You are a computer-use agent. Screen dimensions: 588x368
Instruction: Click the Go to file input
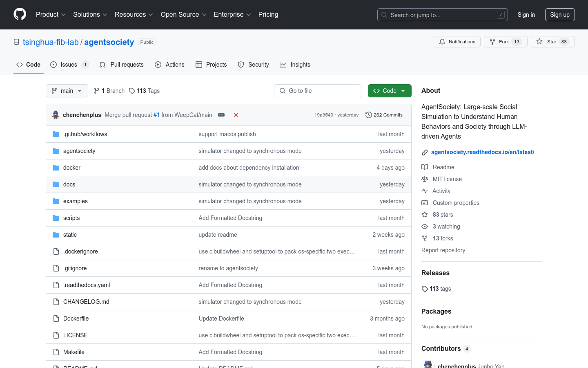coord(318,91)
